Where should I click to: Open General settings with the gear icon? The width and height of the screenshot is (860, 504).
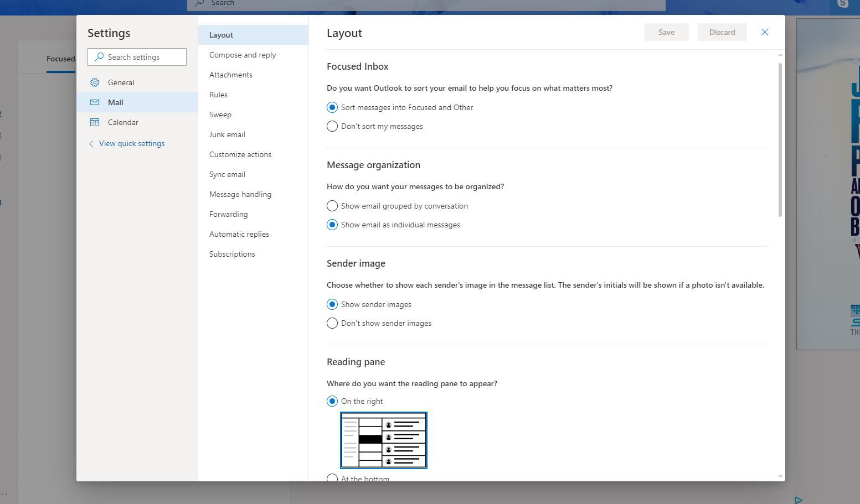[x=95, y=82]
